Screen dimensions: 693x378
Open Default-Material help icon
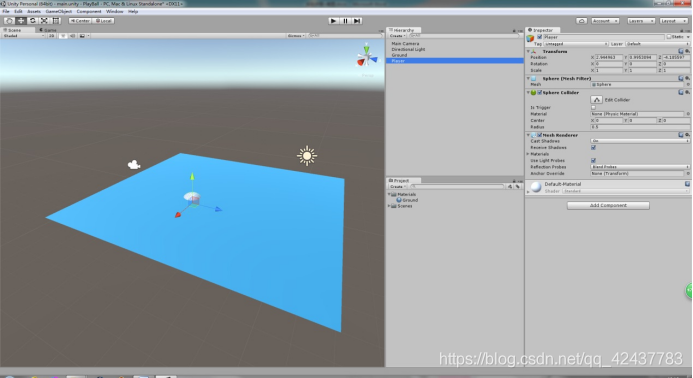pyautogui.click(x=687, y=184)
